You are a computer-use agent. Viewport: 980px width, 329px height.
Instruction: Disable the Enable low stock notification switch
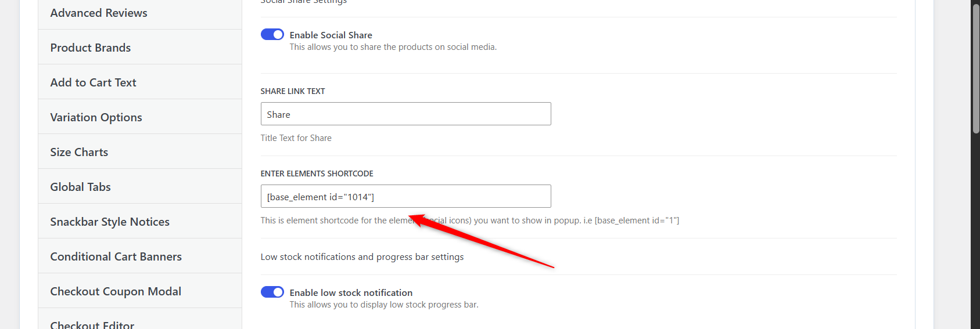click(x=272, y=292)
